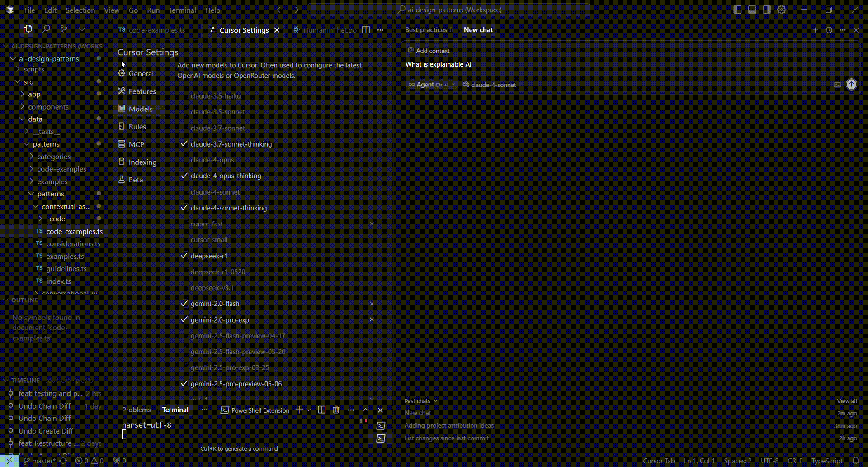The width and height of the screenshot is (868, 467).
Task: Open claude-4-sonnet model picker
Action: click(492, 85)
